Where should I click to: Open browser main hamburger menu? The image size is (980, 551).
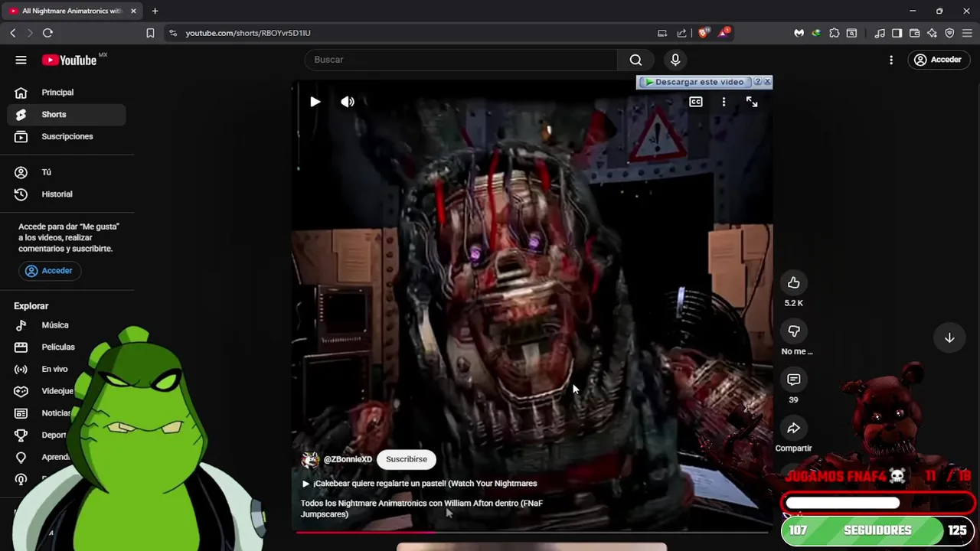tap(967, 33)
